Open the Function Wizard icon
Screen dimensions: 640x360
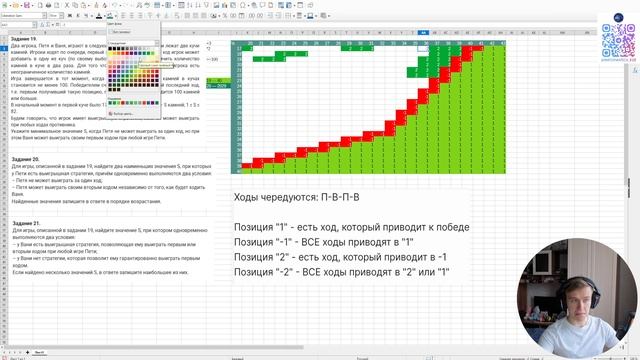pyautogui.click(x=42, y=24)
